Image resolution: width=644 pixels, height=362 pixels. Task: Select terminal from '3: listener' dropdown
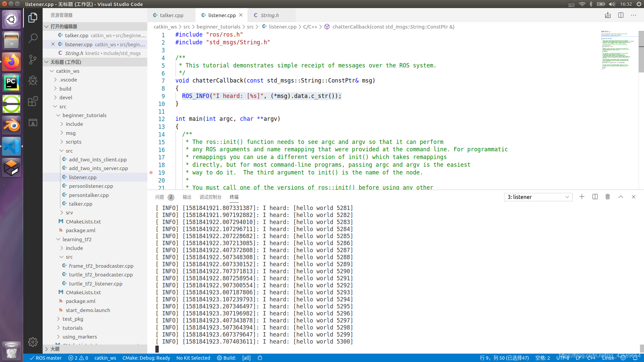[x=538, y=197]
